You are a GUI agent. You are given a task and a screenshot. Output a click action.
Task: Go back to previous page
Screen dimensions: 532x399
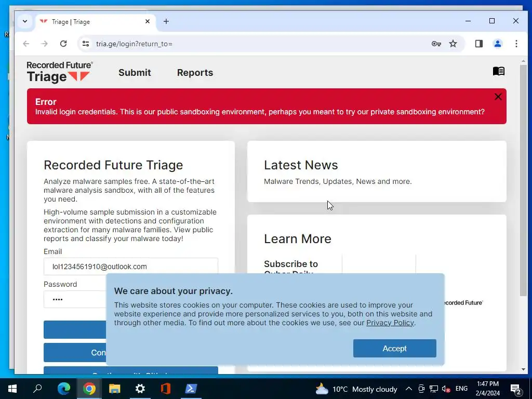pyautogui.click(x=26, y=44)
